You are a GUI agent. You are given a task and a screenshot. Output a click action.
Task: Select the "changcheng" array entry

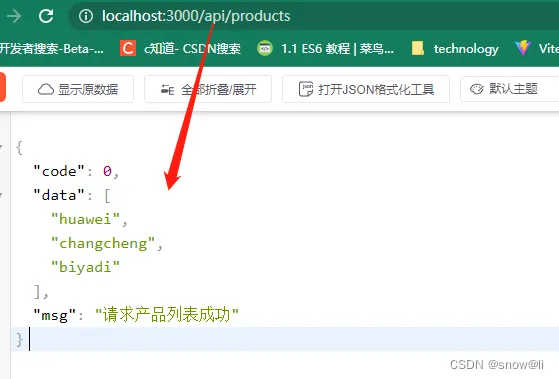tap(103, 244)
